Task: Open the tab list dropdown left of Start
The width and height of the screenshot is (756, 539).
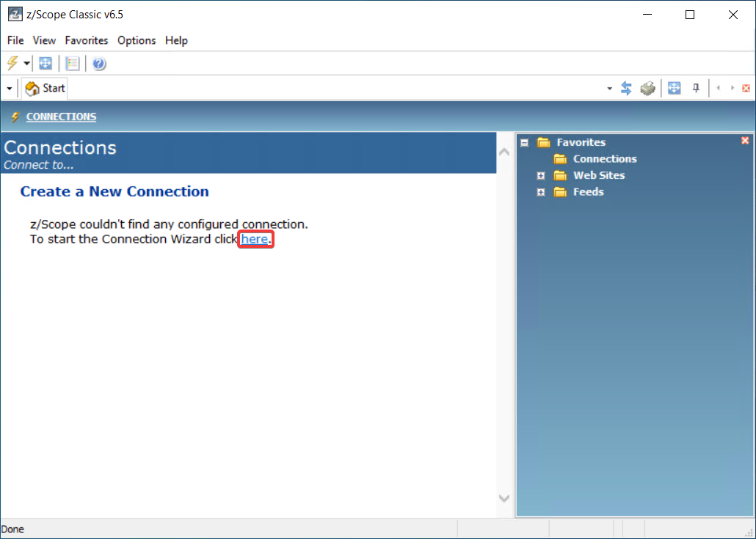Action: pos(10,89)
